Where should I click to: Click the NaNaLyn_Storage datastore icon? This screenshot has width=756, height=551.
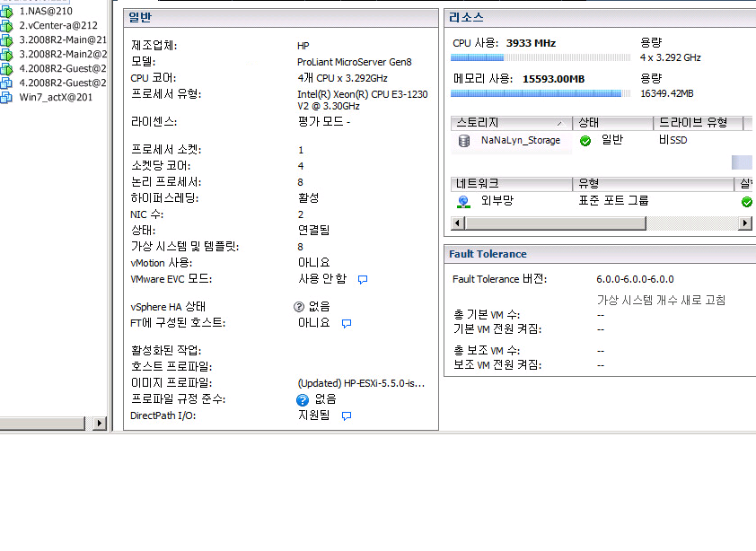464,141
